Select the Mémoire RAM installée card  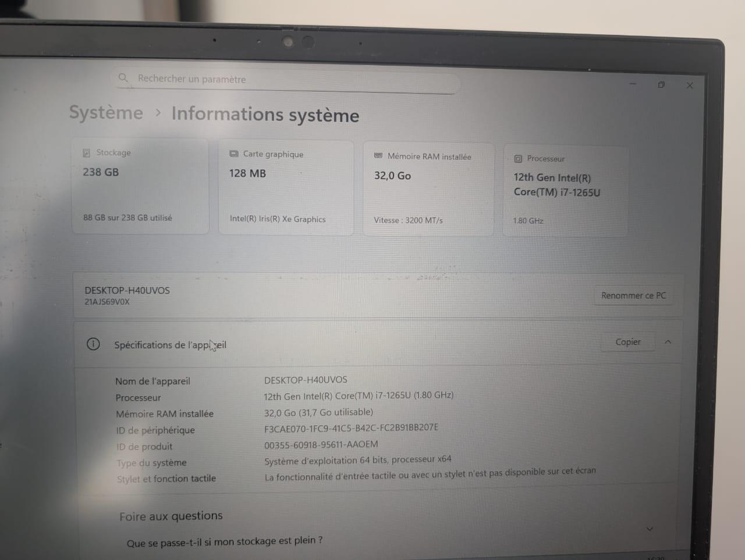[x=428, y=187]
